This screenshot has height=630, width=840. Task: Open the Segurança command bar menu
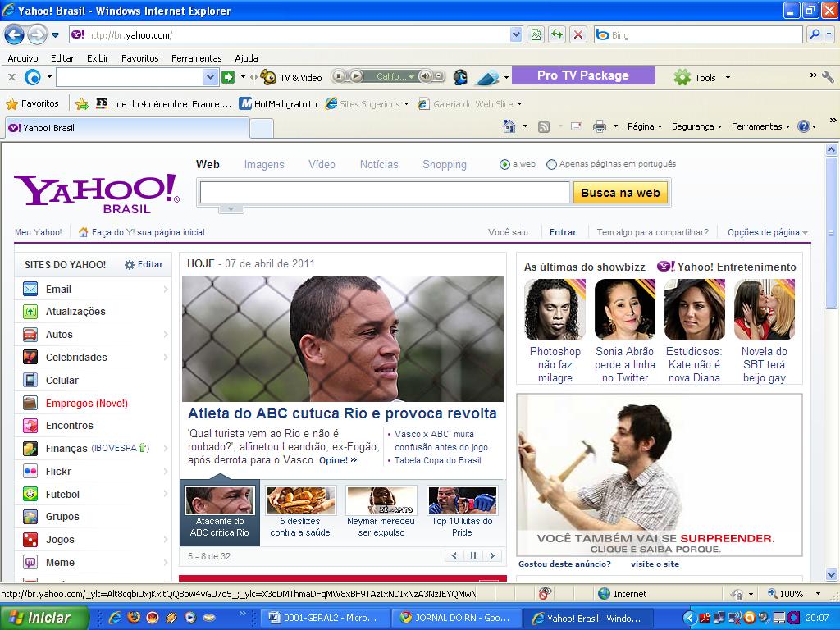click(696, 127)
